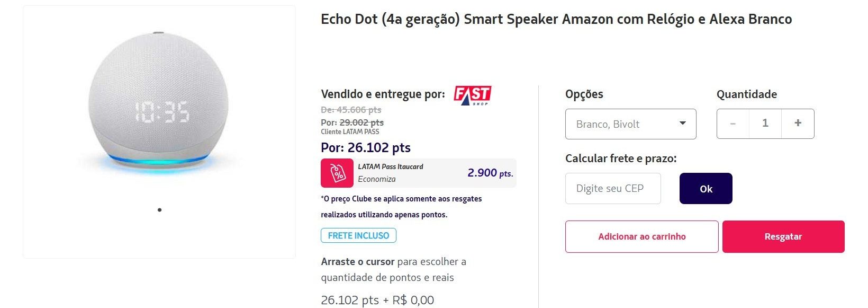Viewport: 868px width, 308px height.
Task: Click the dropdown arrow in Opções
Action: click(683, 123)
